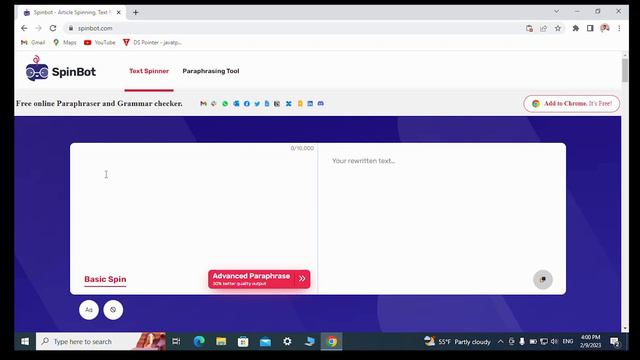Bookmark this page with star icon
Image resolution: width=640 pixels, height=360 pixels.
[x=558, y=28]
